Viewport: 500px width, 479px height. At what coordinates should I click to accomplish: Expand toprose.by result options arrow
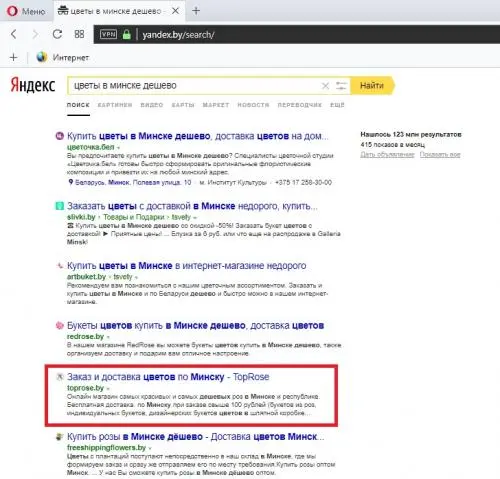click(x=108, y=388)
